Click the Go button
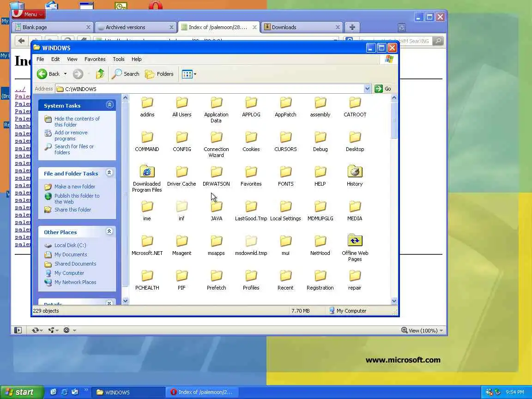This screenshot has height=399, width=532. 383,89
